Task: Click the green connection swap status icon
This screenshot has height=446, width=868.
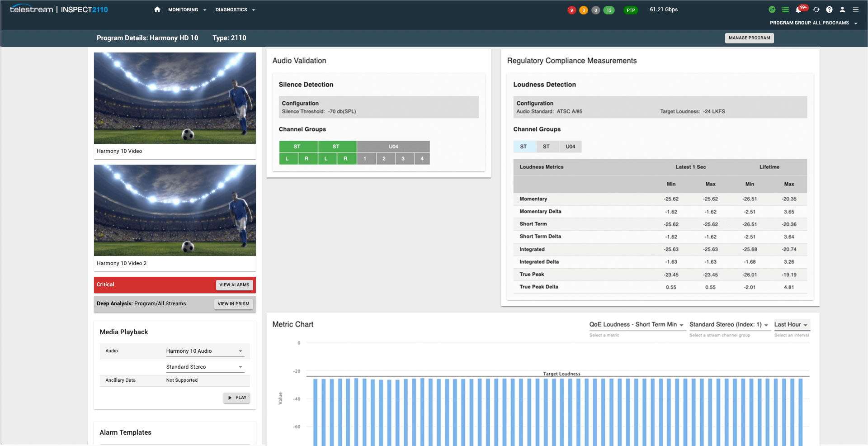Action: click(x=772, y=9)
